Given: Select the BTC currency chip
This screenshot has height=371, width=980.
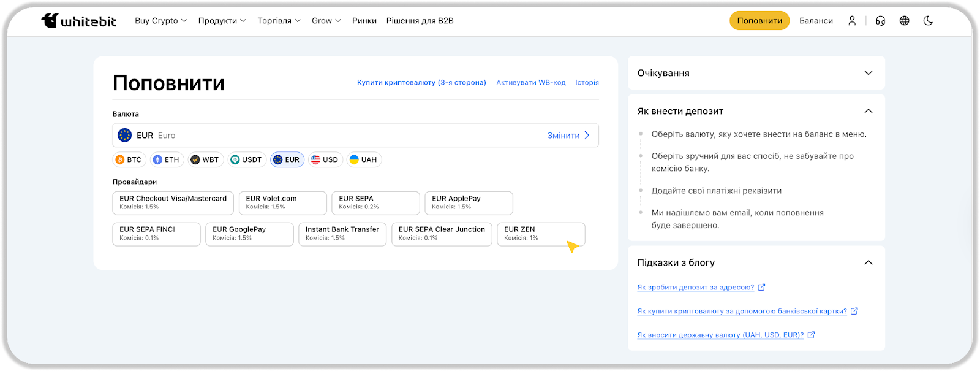Looking at the screenshot, I should pos(129,159).
